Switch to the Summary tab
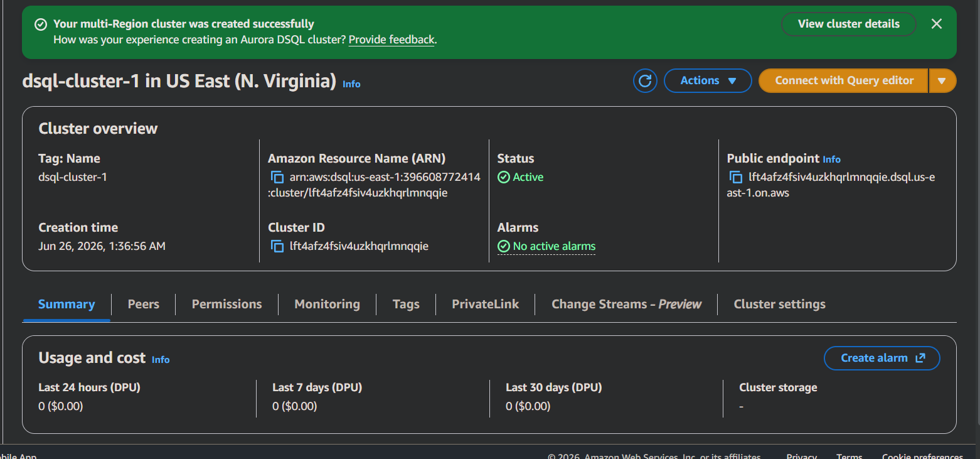 pos(67,305)
